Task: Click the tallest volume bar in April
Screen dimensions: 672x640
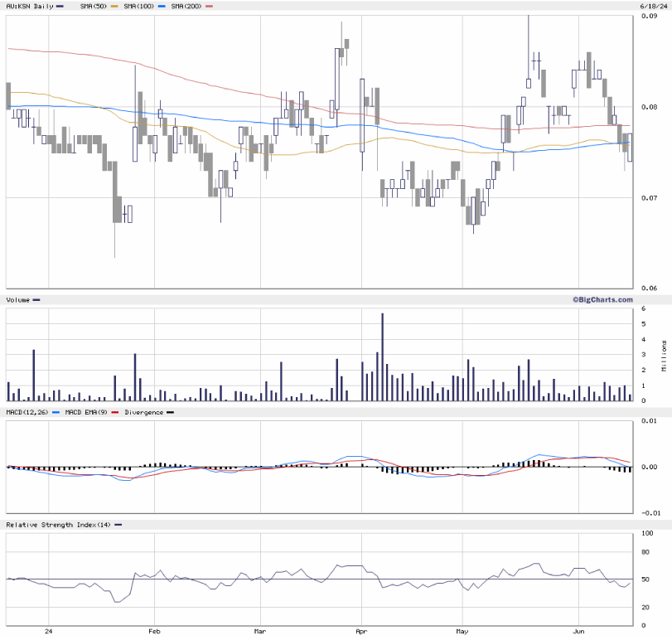Action: coord(382,356)
